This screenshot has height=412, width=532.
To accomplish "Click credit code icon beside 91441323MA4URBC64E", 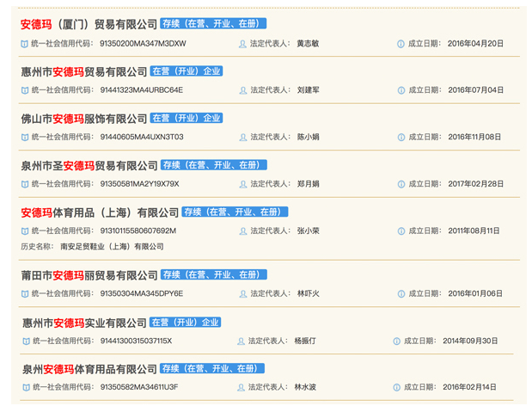I will click(25, 90).
